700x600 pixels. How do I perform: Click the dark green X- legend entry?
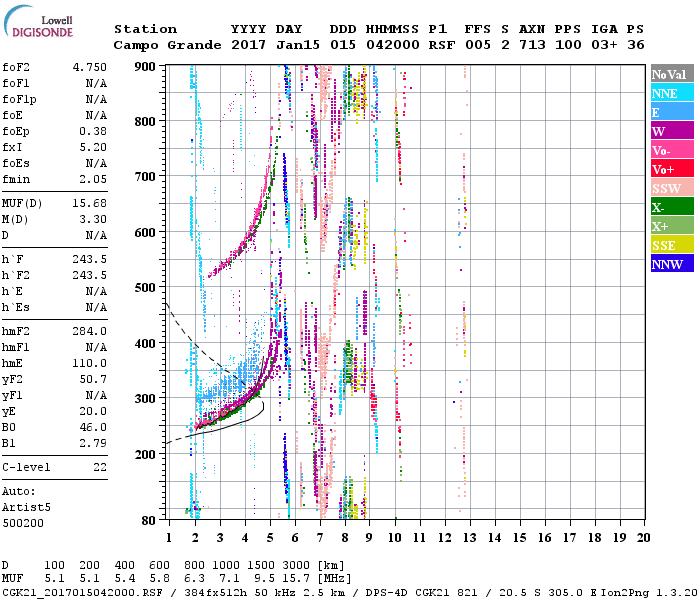point(669,207)
